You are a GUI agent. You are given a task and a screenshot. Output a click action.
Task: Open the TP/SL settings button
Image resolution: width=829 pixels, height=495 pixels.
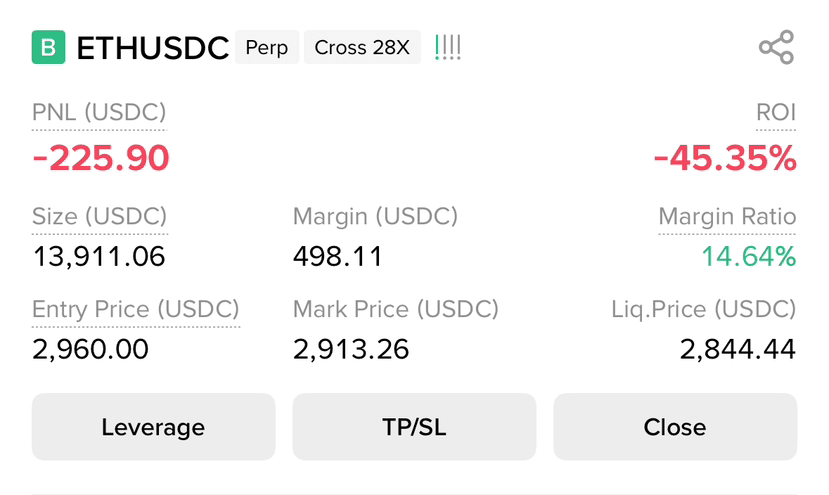pos(414,427)
